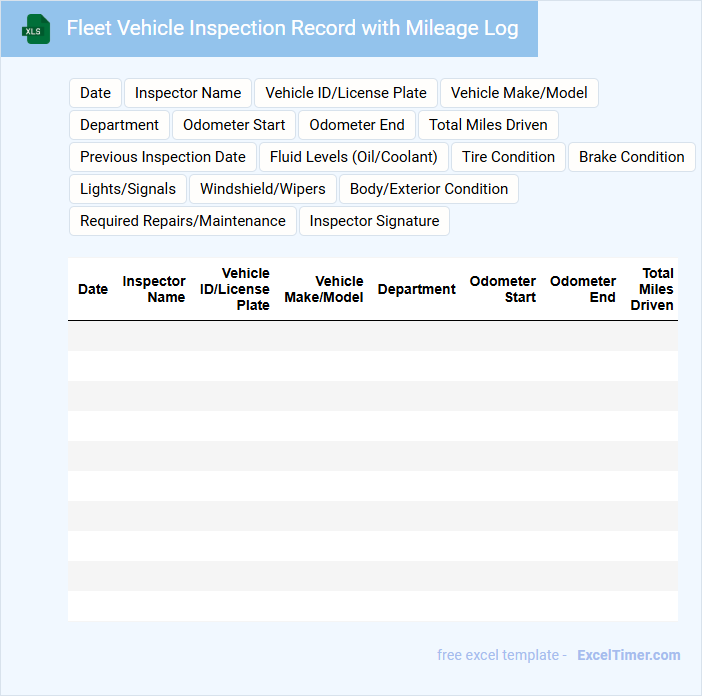Choose the Tire Condition tag
Screen dimensions: 702x696
(508, 157)
